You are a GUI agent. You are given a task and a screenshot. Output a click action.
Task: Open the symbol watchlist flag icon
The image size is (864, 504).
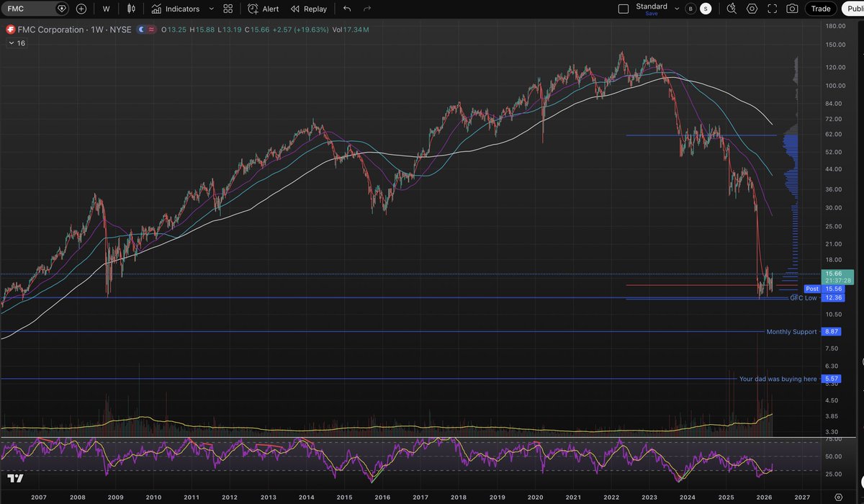click(61, 9)
